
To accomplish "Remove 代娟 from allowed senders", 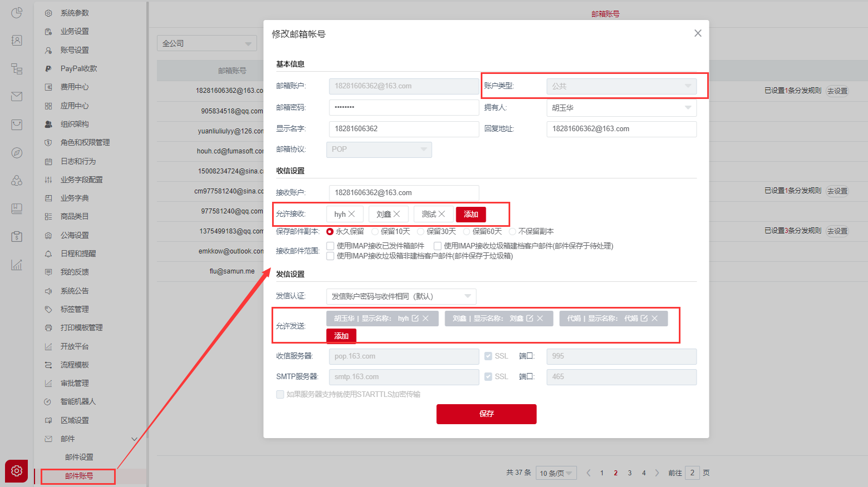I will click(x=655, y=319).
